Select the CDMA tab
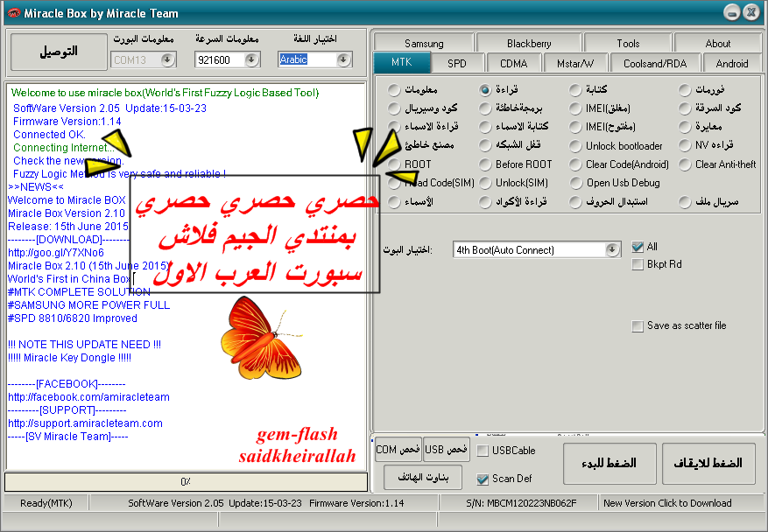Screen dimensions: 768x532 [x=514, y=64]
